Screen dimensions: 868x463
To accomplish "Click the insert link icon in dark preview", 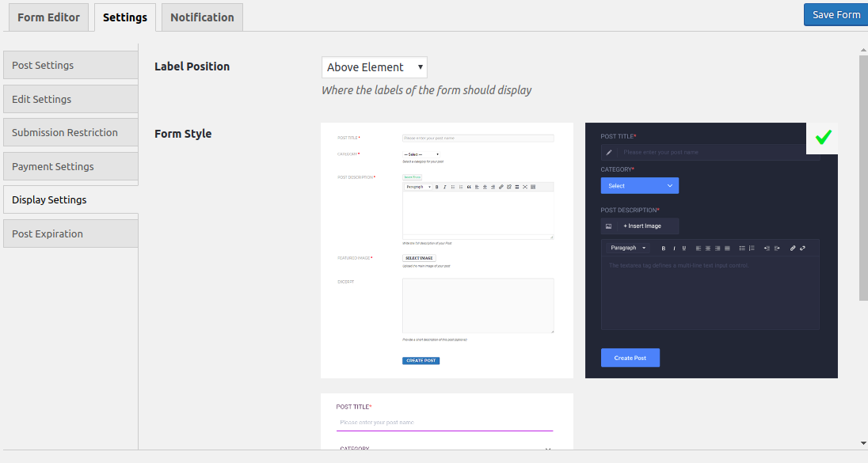I will click(793, 249).
